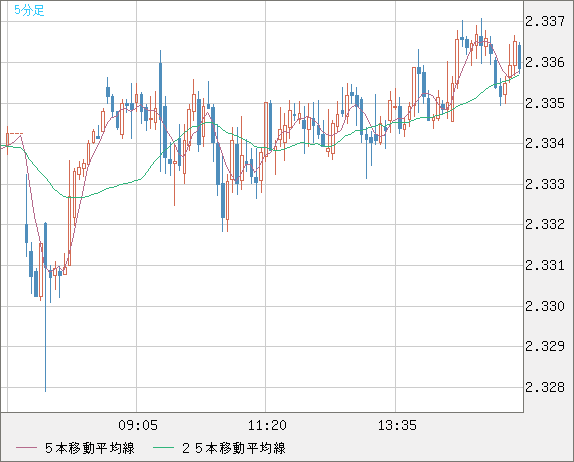Select the 2.334 price axis label
This screenshot has height=462, width=574.
tap(545, 144)
